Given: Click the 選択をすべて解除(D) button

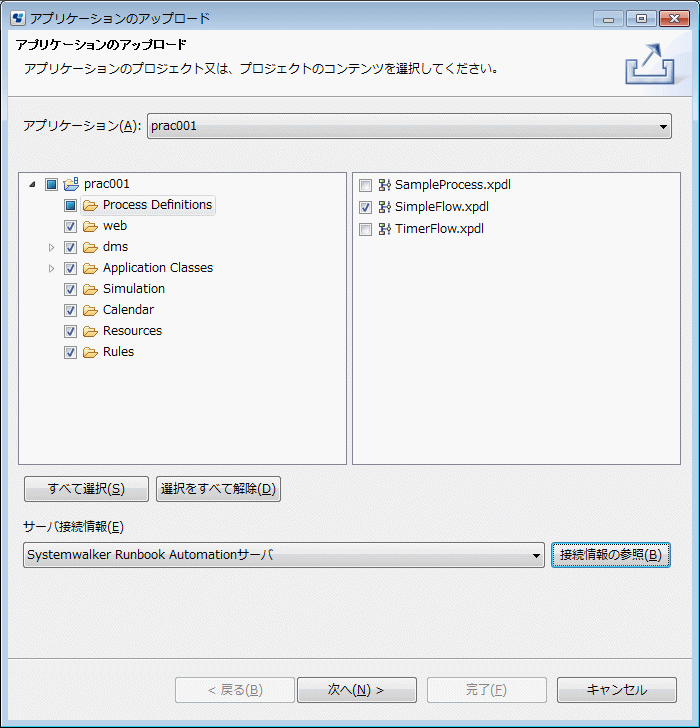Looking at the screenshot, I should pyautogui.click(x=218, y=489).
